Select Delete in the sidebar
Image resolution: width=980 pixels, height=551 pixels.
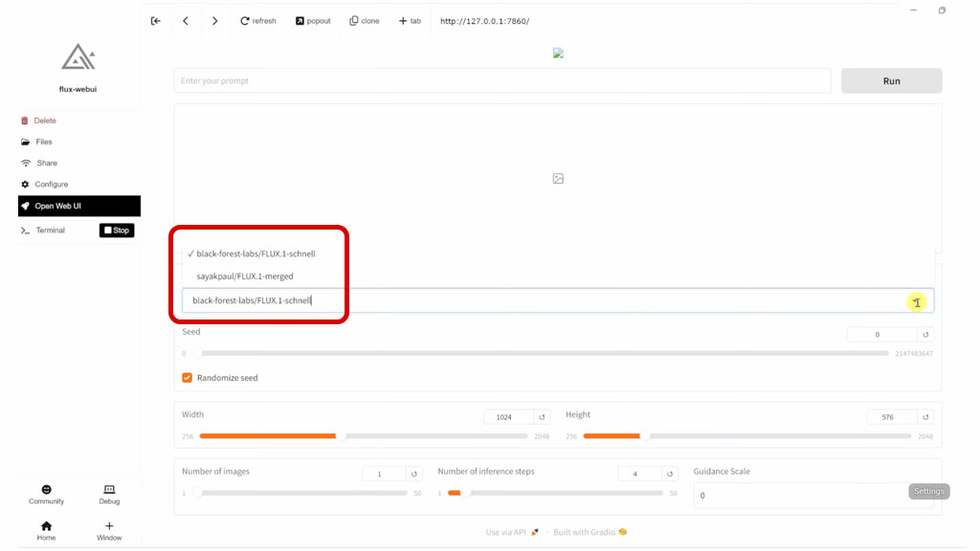(38, 121)
